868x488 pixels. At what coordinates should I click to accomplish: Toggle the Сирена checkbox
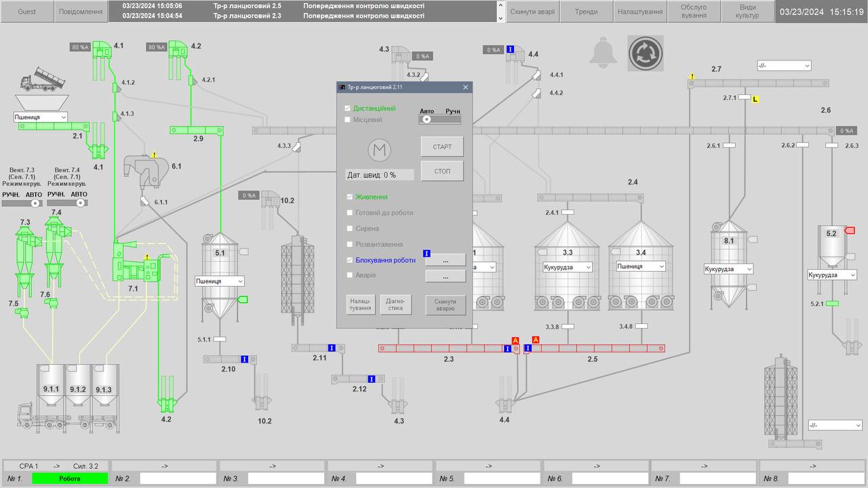click(x=351, y=228)
